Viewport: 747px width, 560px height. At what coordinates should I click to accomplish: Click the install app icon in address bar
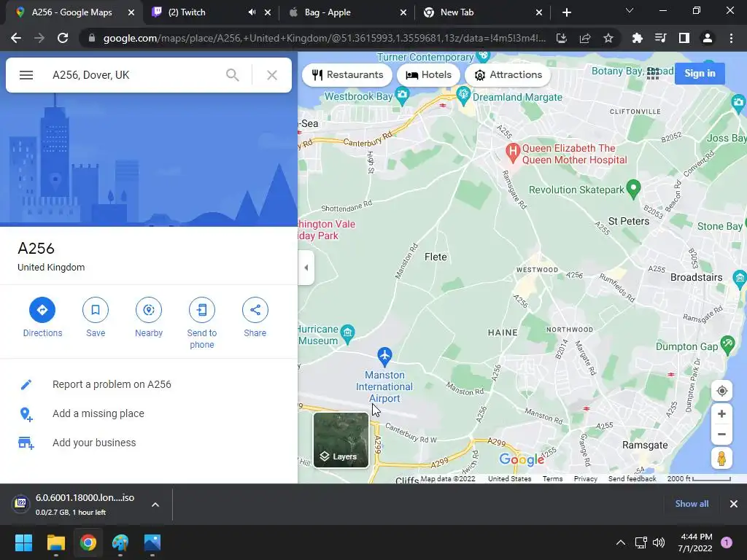[x=562, y=38]
